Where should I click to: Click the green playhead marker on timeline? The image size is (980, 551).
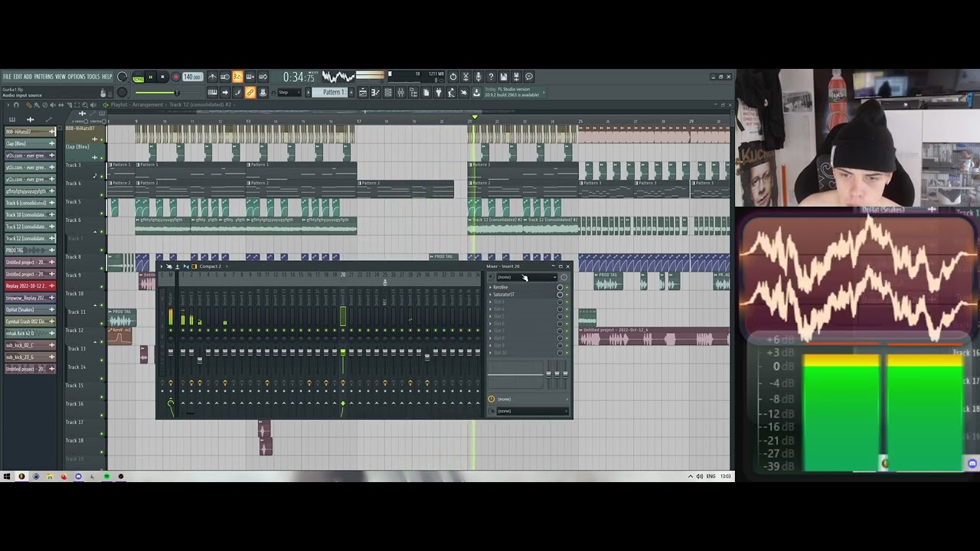click(475, 117)
